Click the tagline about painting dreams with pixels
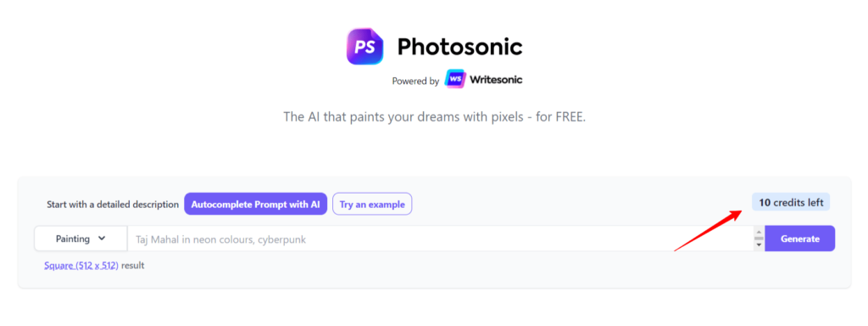868x326 pixels. pyautogui.click(x=435, y=117)
